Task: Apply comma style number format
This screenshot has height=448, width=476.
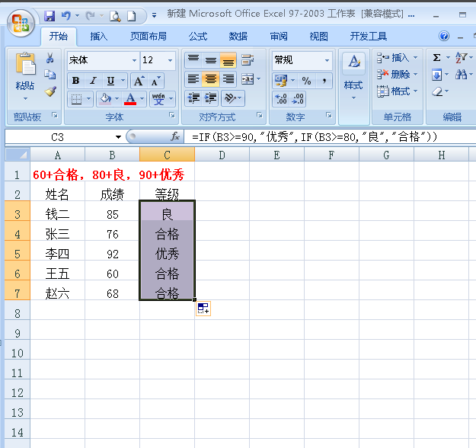Action: pyautogui.click(x=324, y=81)
